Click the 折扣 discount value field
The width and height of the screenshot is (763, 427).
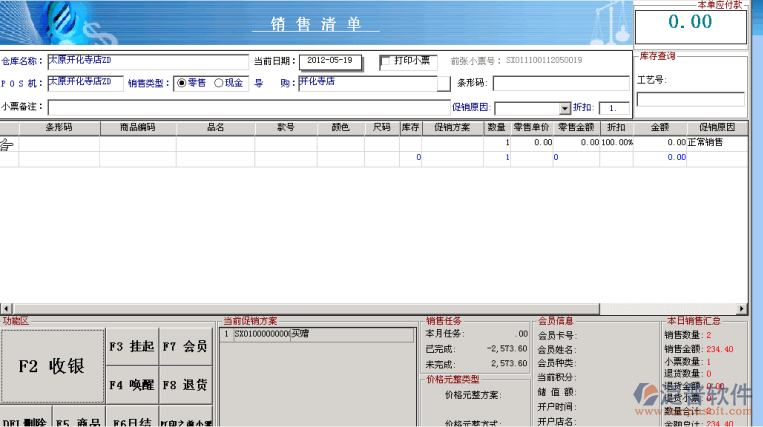click(614, 108)
